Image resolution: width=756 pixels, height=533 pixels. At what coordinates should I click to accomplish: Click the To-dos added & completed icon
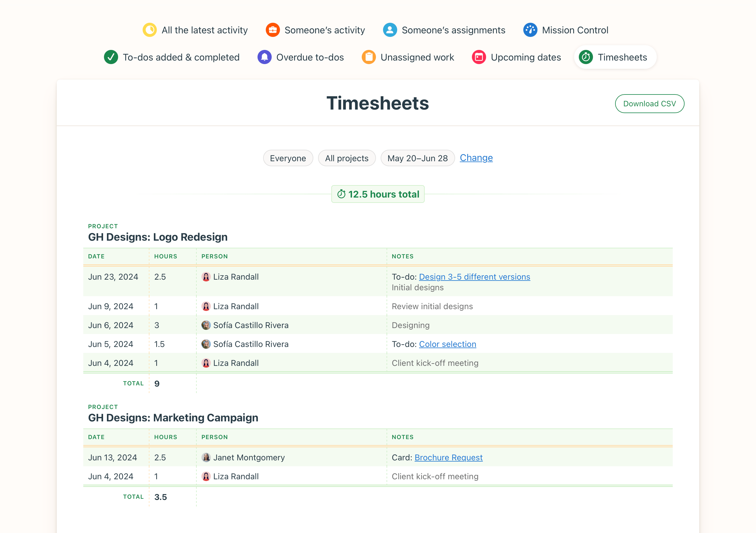(x=111, y=57)
